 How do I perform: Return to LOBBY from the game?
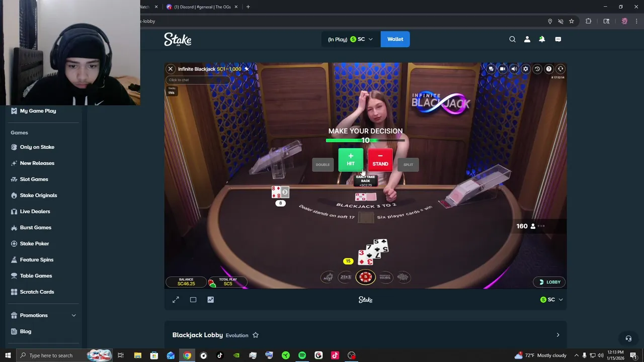click(x=550, y=282)
